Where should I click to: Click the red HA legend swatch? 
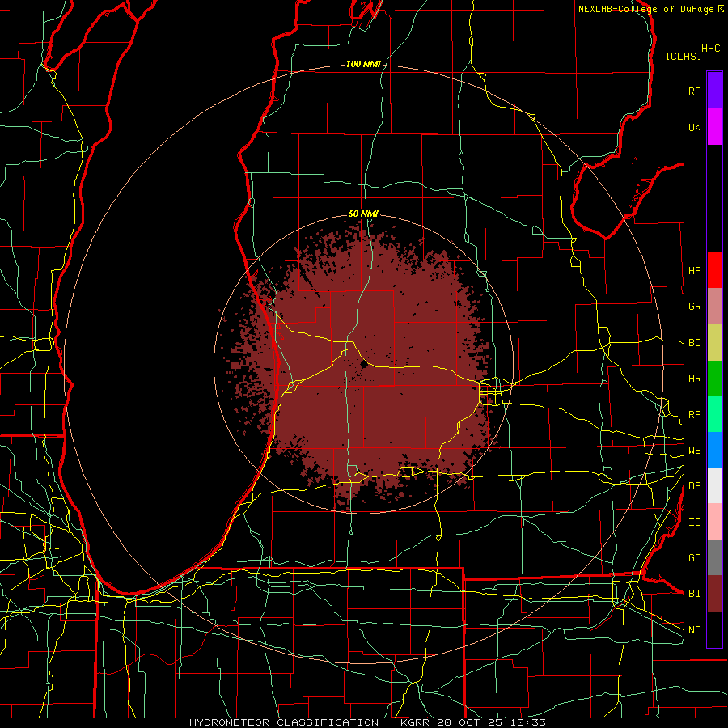pos(714,270)
